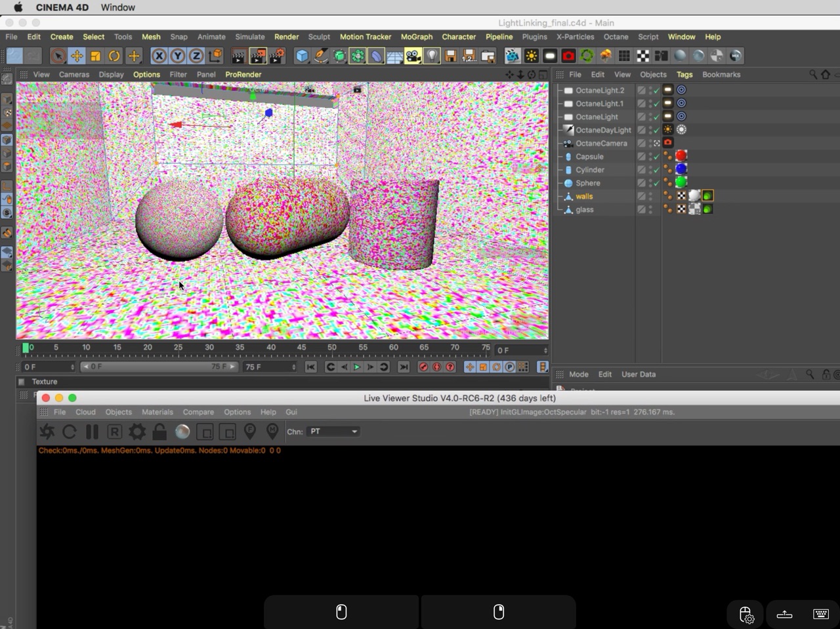Toggle Y axis lock
Screen dimensions: 840x629
(178, 56)
